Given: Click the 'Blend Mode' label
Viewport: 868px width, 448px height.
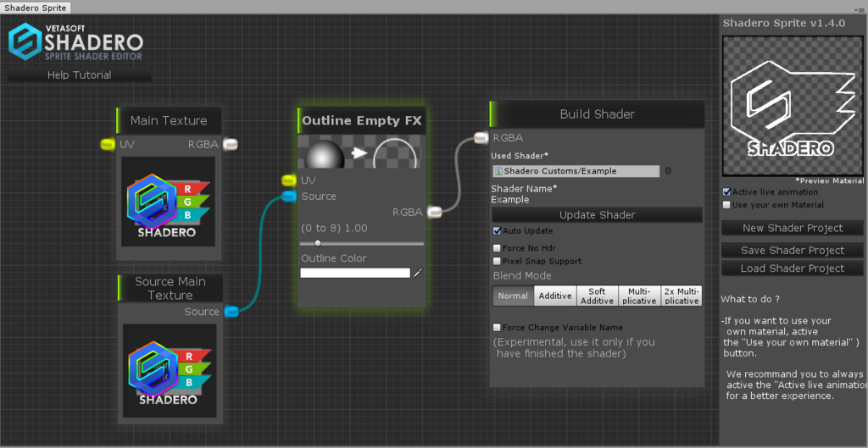Looking at the screenshot, I should pyautogui.click(x=522, y=275).
